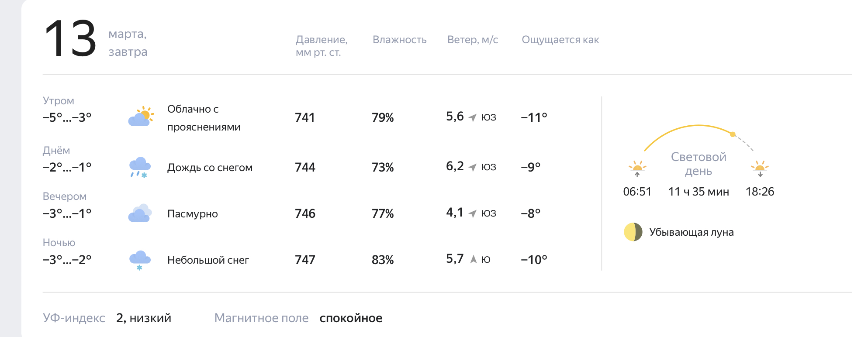Click the daytime rain with snow icon
Image resolution: width=868 pixels, height=337 pixels.
[x=140, y=167]
